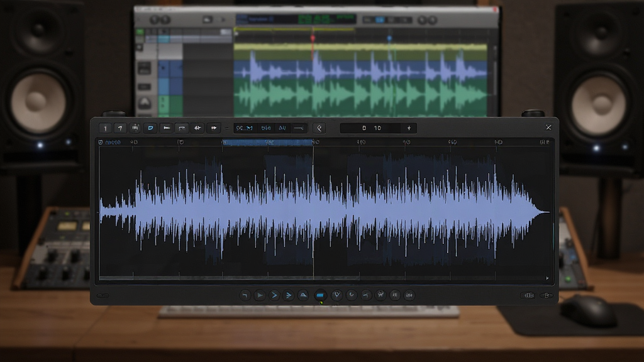The image size is (644, 362).
Task: Click the red playhead marker in the background DAW
Action: pos(313,38)
